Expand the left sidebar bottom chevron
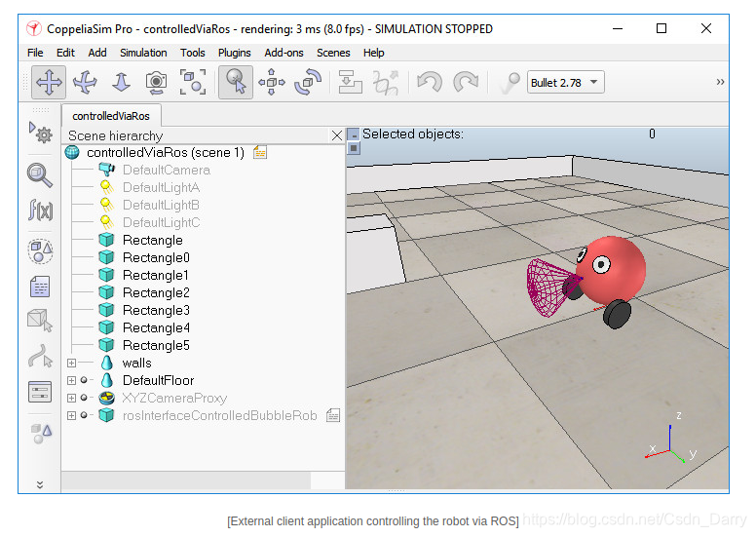The height and width of the screenshot is (537, 756). pyautogui.click(x=40, y=484)
